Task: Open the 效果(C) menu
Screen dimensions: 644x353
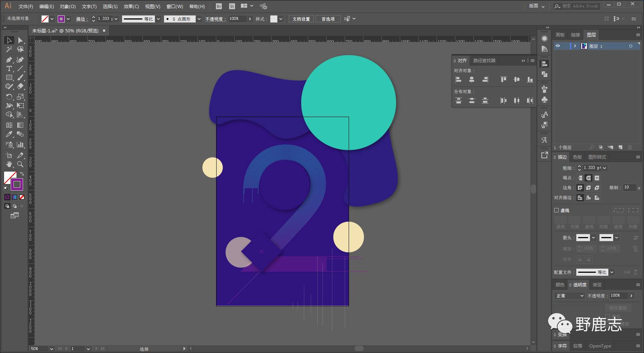Action: 131,6
